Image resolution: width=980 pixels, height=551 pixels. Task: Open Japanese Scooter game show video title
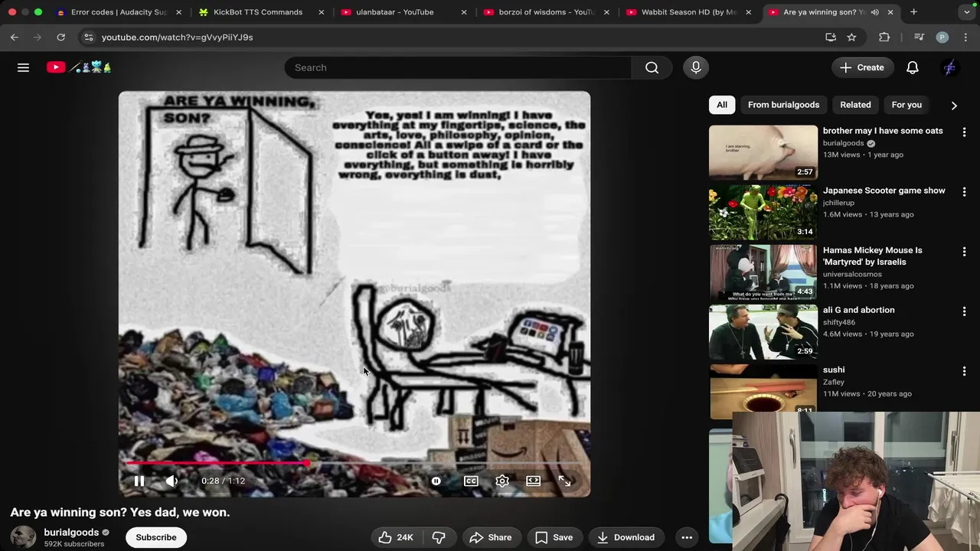[x=884, y=191]
